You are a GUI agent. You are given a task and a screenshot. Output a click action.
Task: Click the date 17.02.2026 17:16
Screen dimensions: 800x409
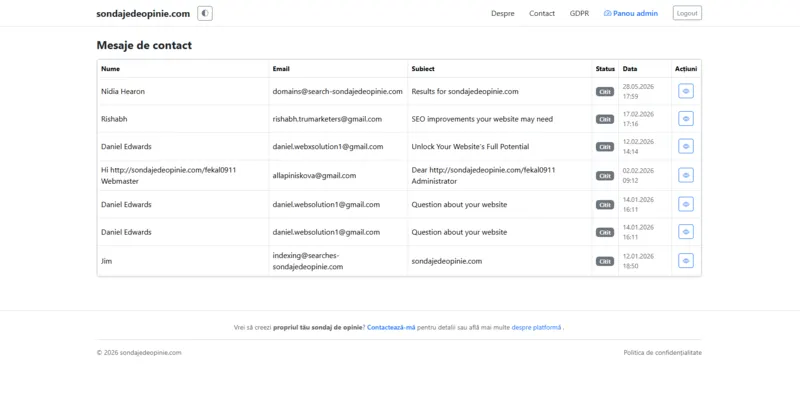tap(638, 119)
